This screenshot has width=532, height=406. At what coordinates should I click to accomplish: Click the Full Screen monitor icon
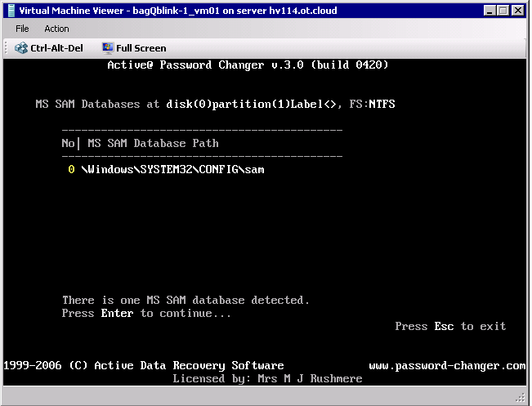108,48
